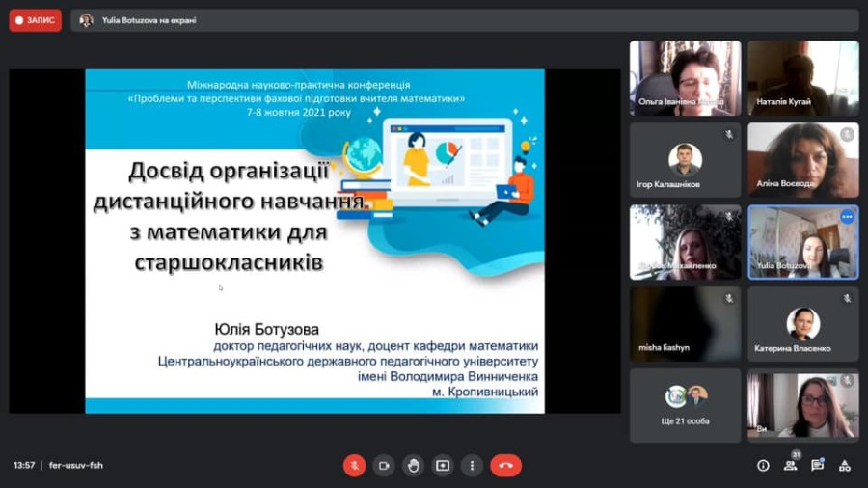Select misha liashyn participant tile
This screenshot has height=488, width=868.
pos(685,324)
